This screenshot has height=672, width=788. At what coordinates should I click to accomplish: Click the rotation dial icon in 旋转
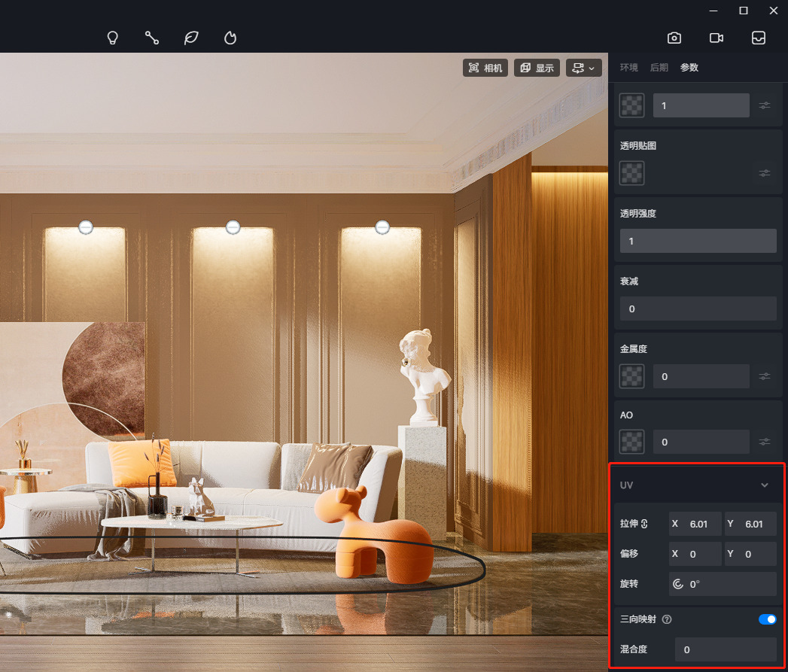pos(678,584)
